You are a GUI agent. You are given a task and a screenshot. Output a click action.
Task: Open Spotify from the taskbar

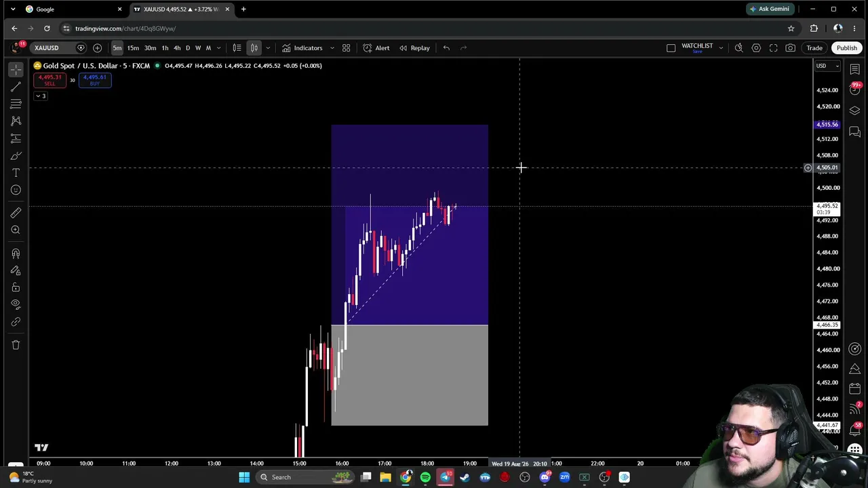click(x=425, y=477)
